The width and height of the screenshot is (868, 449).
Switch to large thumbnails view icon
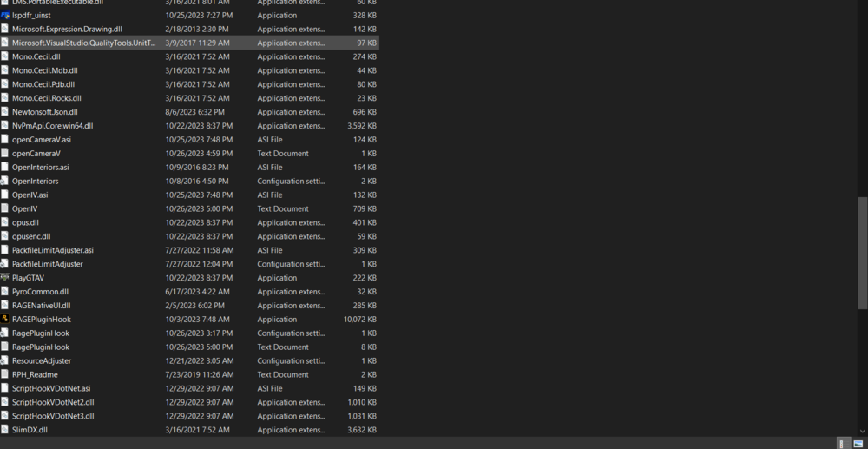858,444
